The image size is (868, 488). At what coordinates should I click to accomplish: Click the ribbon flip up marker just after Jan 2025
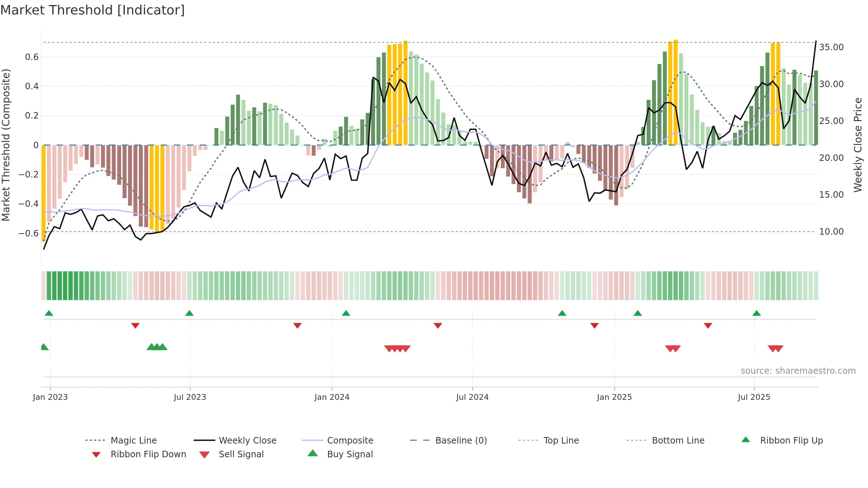tap(638, 313)
